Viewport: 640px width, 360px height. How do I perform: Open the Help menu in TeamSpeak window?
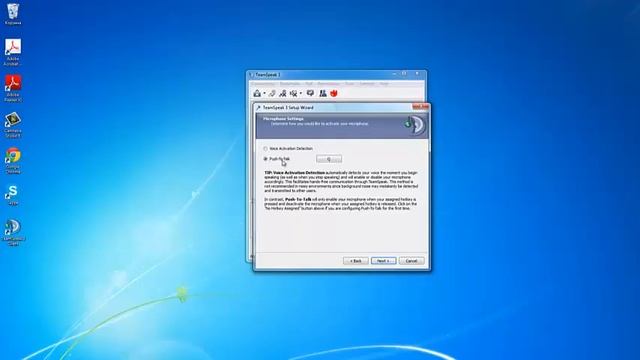tap(384, 84)
